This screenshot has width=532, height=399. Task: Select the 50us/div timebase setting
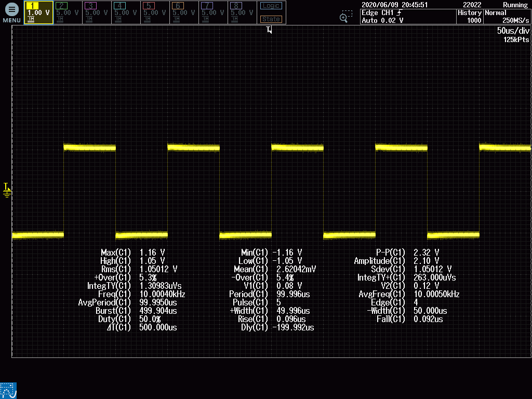(513, 31)
